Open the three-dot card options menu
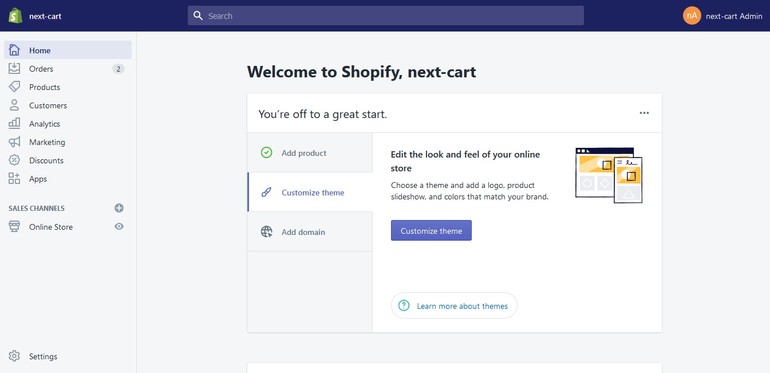Screen dimensions: 770x373 (x=644, y=113)
